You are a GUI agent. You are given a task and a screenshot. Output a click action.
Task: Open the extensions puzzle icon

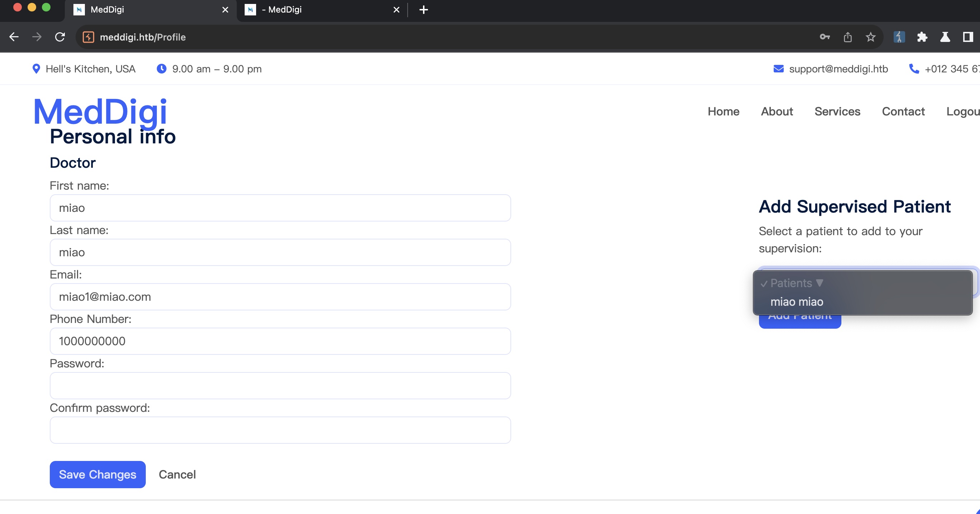pos(922,37)
